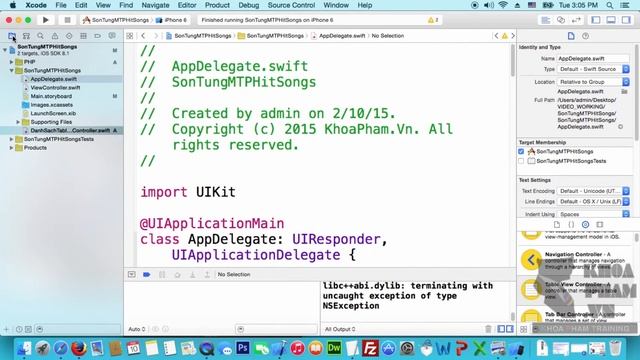640x360 pixels.
Task: Open the Auto variables scope menu
Action: (x=137, y=329)
